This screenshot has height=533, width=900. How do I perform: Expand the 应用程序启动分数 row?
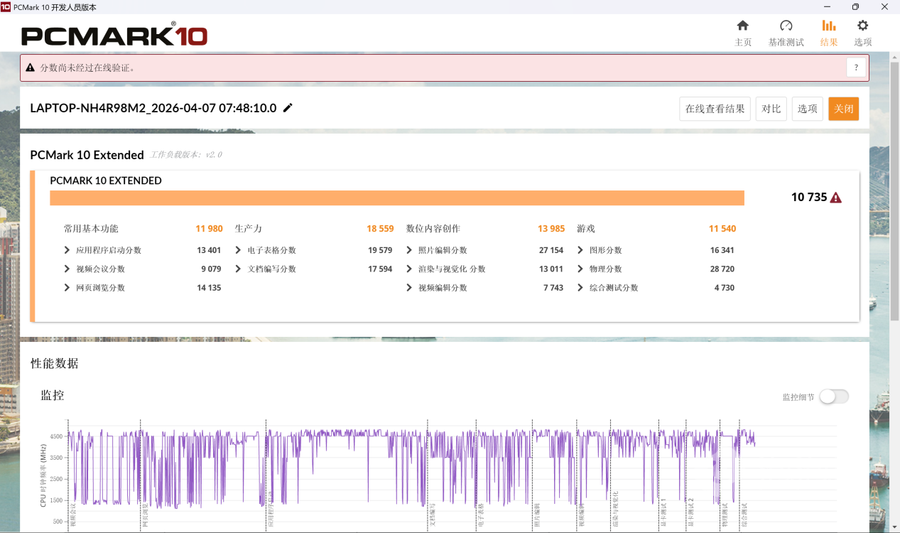coord(67,251)
